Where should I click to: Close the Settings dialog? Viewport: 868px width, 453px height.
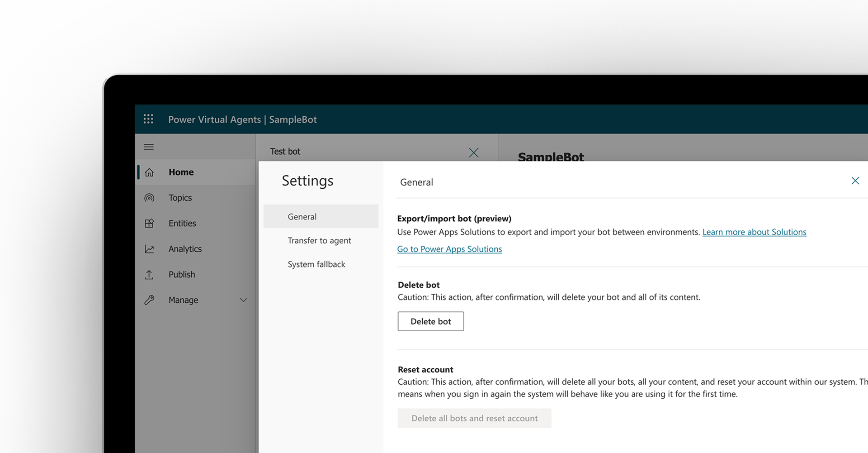click(855, 181)
